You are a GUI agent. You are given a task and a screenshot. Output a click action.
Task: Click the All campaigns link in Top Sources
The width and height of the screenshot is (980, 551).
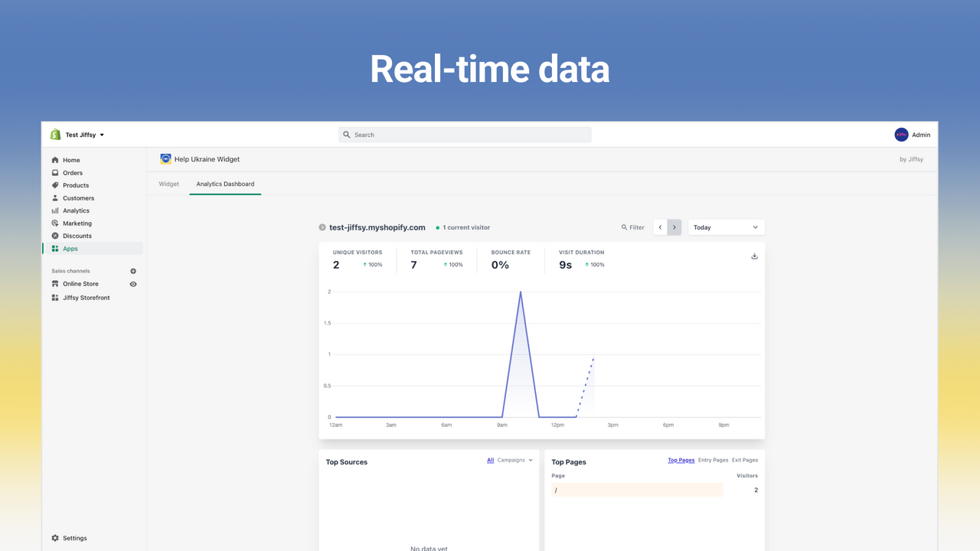[490, 460]
